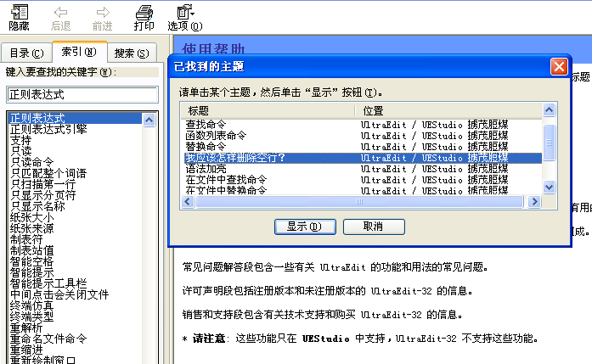
Task: Select index entry 智能提示
Action: click(31, 272)
